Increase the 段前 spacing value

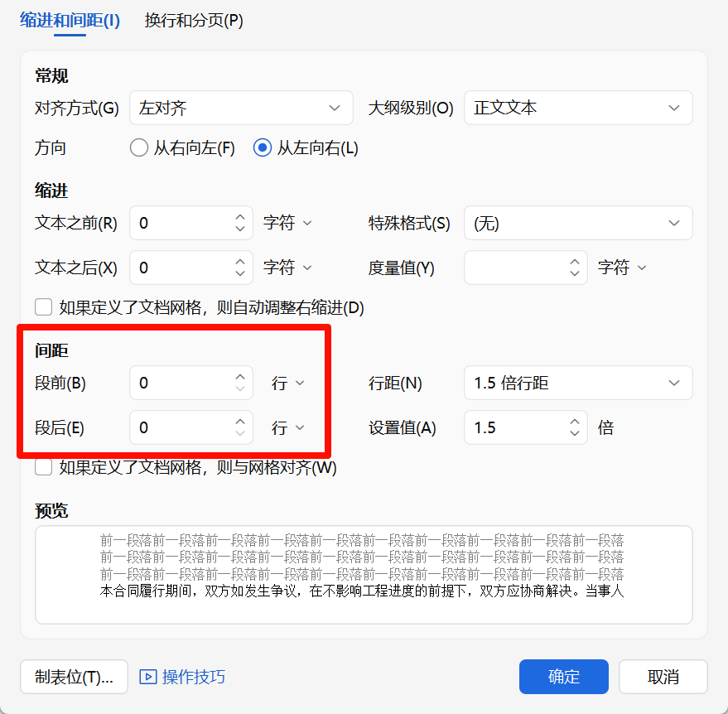[x=241, y=377]
